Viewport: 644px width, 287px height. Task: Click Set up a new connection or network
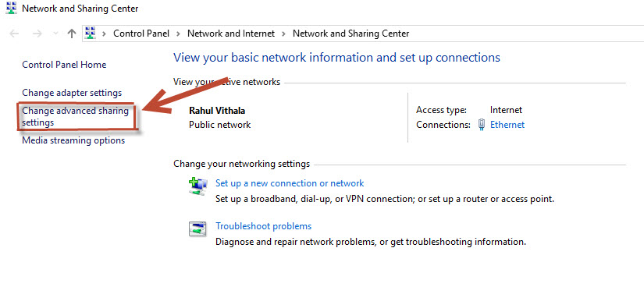(x=290, y=183)
